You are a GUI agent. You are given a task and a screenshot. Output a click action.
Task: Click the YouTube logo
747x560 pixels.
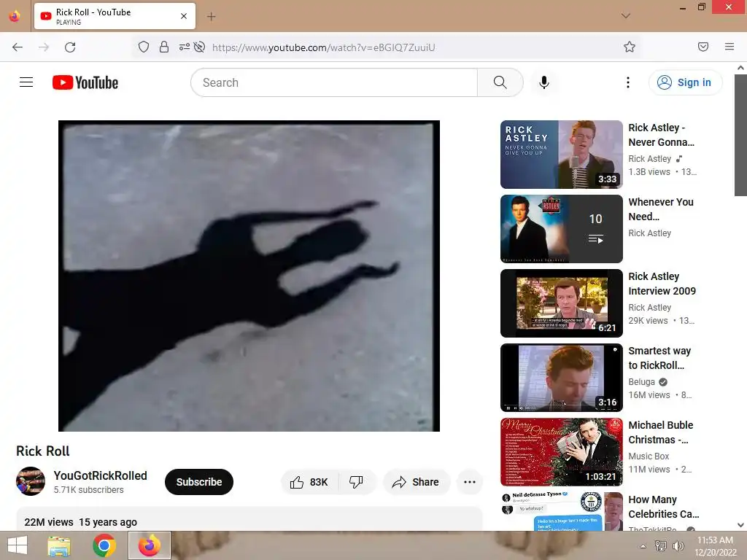click(85, 82)
